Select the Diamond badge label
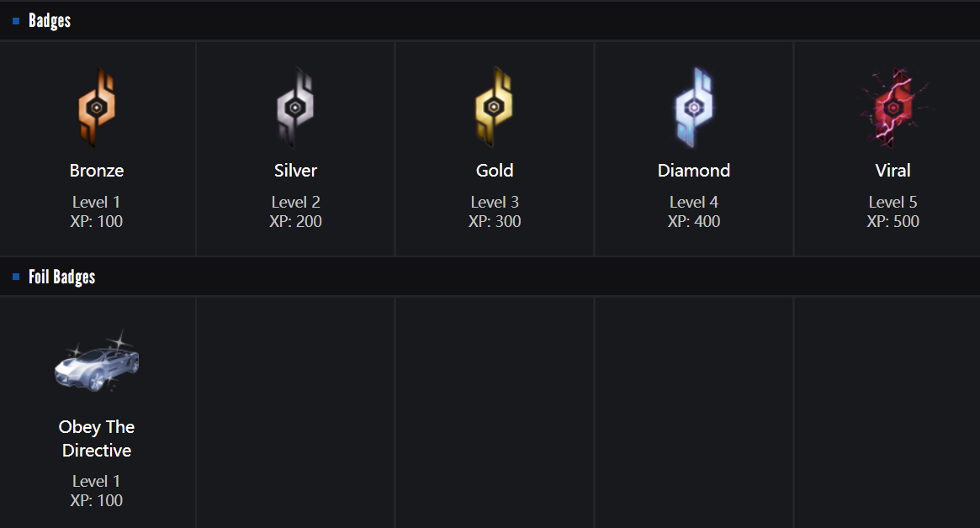This screenshot has height=528, width=980. click(x=693, y=171)
